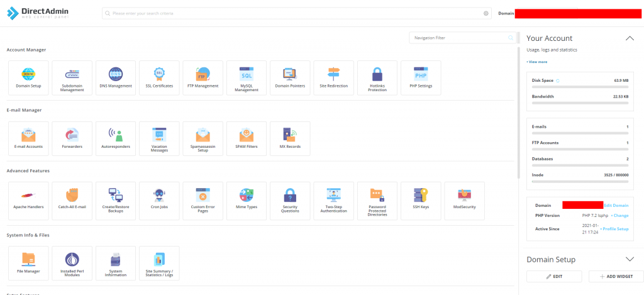
Task: Open Subdomain Management
Action: 72,78
